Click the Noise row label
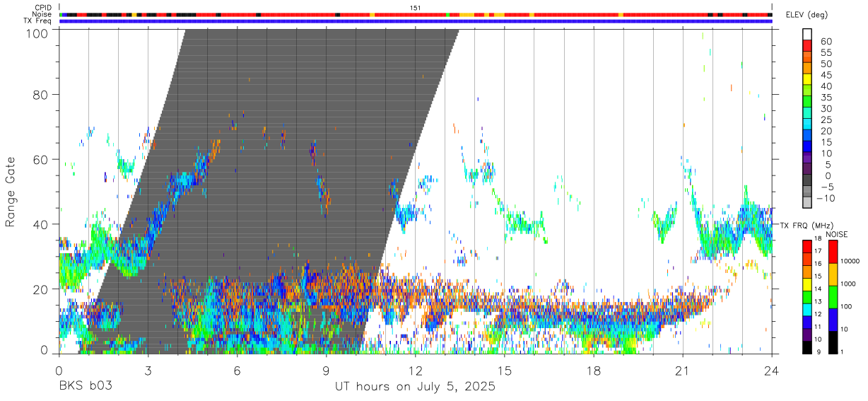 (x=42, y=14)
